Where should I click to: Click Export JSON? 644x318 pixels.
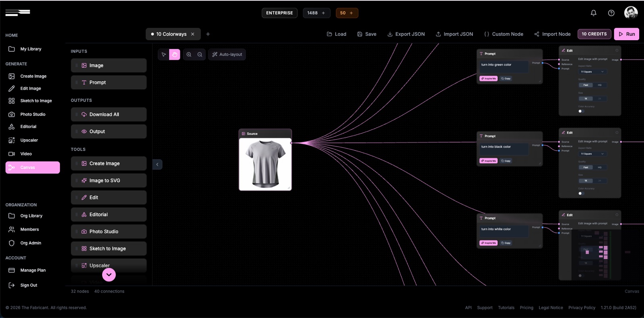[406, 34]
